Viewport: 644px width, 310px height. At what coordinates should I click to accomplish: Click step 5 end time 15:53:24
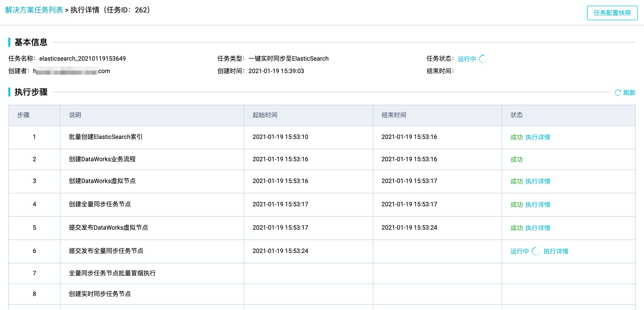pyautogui.click(x=409, y=228)
